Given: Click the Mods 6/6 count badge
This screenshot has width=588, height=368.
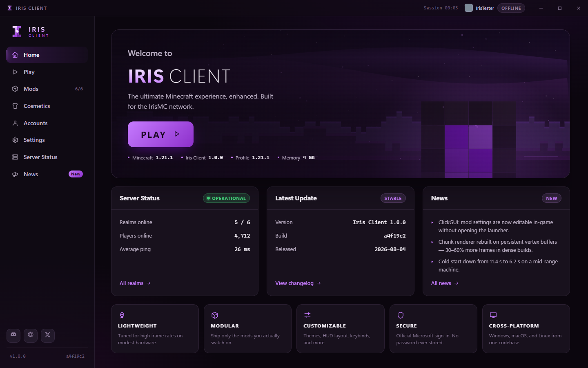Looking at the screenshot, I should click(x=79, y=89).
